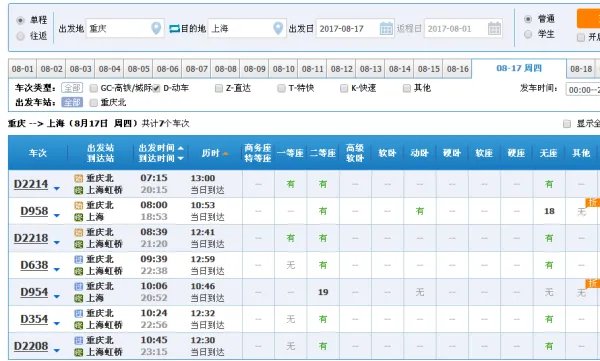Sort by duration using 历时 arrow
Screen dimensions: 600x361
pos(226,154)
